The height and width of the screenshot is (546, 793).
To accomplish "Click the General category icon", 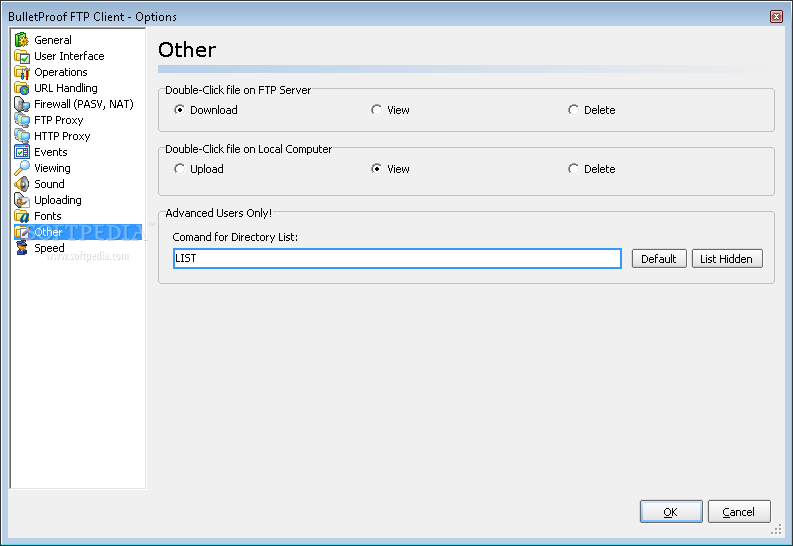I will (22, 40).
